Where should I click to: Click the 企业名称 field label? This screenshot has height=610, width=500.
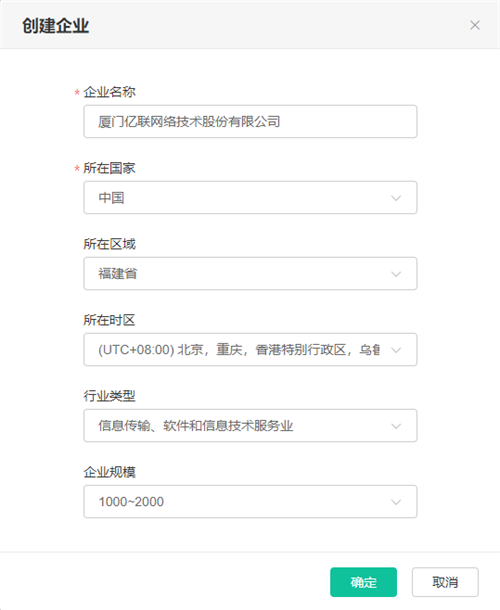109,92
